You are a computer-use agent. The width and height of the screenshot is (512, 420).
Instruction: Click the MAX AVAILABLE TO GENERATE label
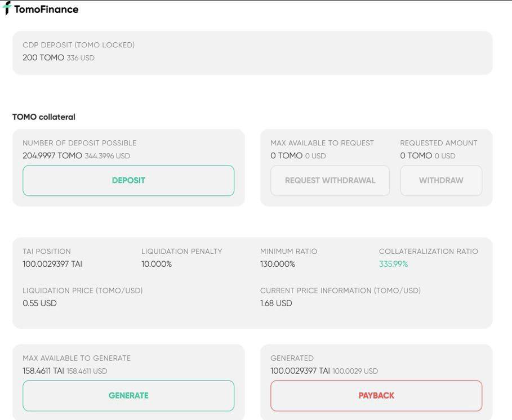77,358
